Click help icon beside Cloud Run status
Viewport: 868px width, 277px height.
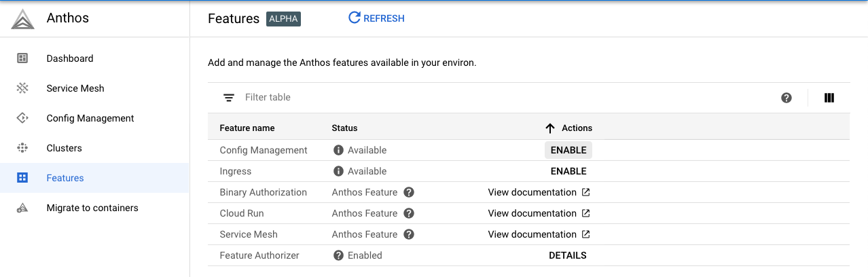tap(409, 213)
